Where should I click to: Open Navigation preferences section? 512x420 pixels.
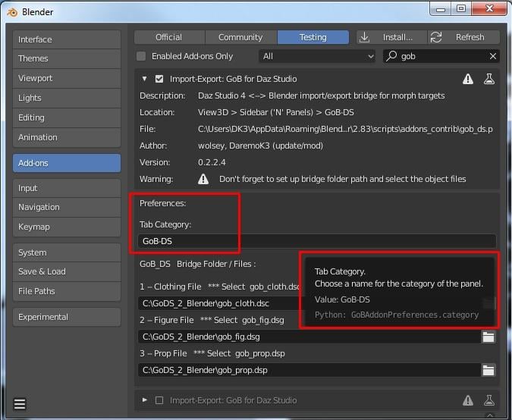coord(67,207)
